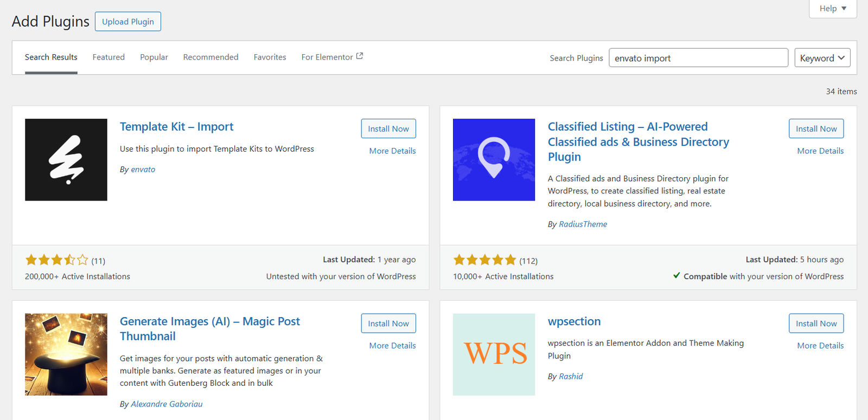Viewport: 868px width, 420px height.
Task: Open the Keyword search type dropdown
Action: [822, 58]
